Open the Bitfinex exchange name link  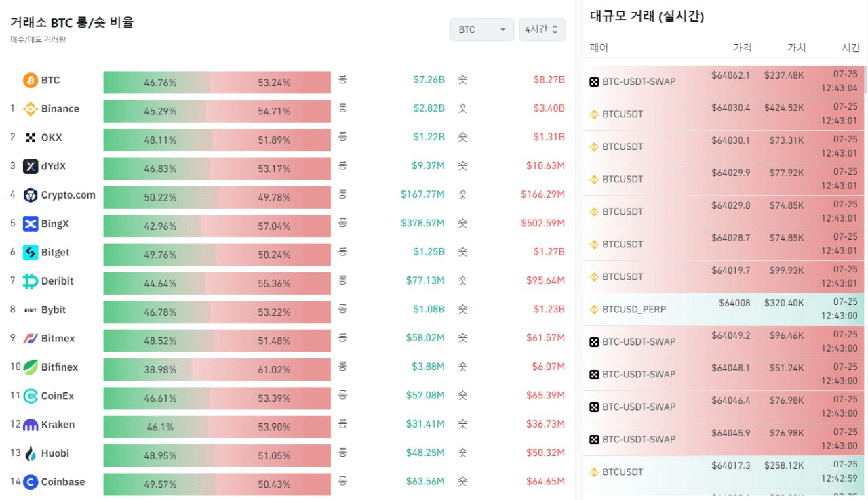coord(60,367)
